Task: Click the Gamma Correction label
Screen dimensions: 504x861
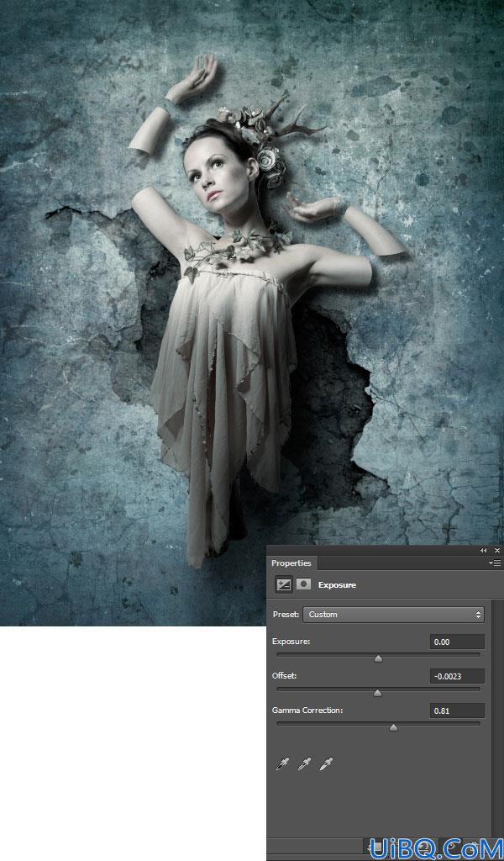Action: (307, 710)
